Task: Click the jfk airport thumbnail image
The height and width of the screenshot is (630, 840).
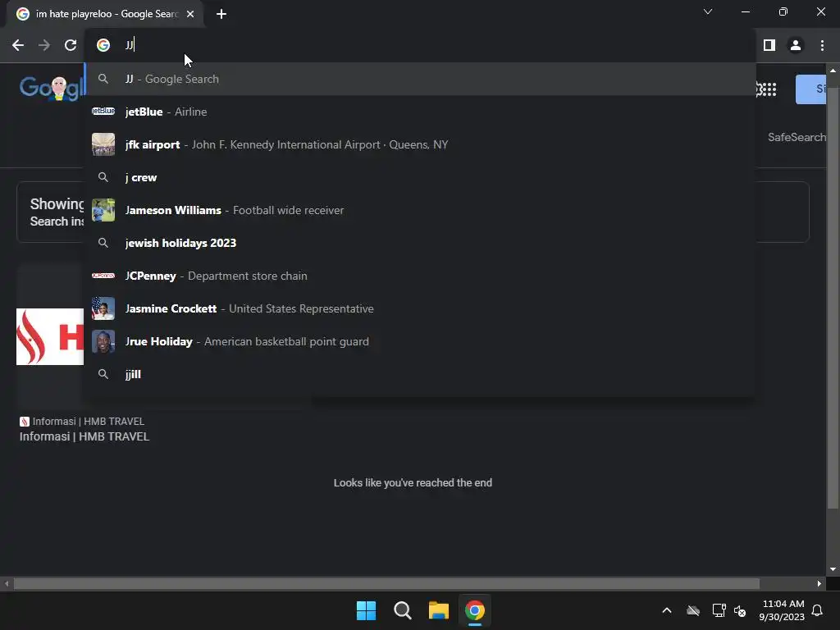Action: pyautogui.click(x=103, y=144)
